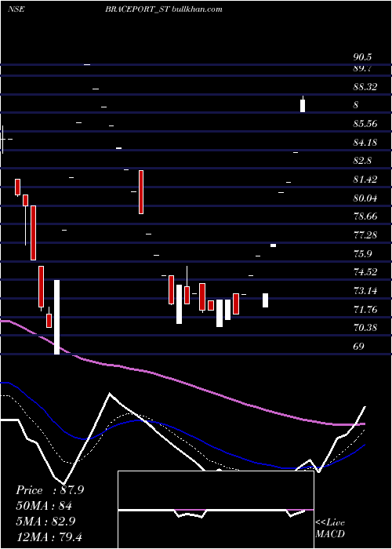Click the BRACEPORT_ST bullkhan.com title

pyautogui.click(x=164, y=9)
